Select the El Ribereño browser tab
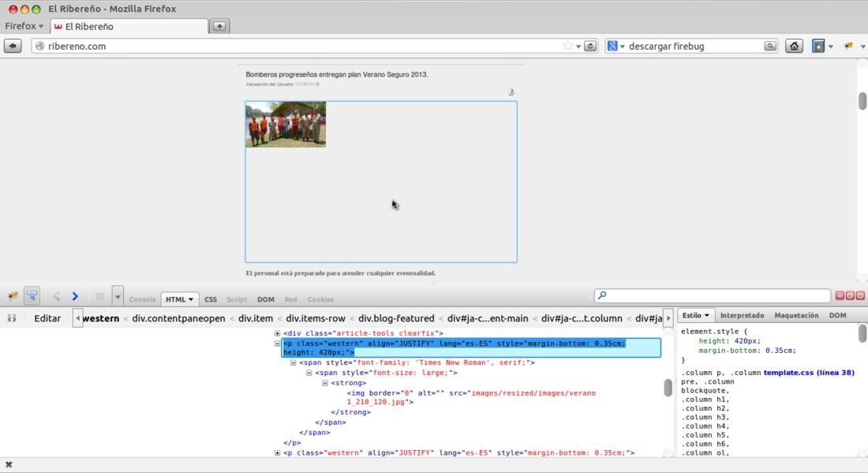Image resolution: width=868 pixels, height=473 pixels. point(129,26)
